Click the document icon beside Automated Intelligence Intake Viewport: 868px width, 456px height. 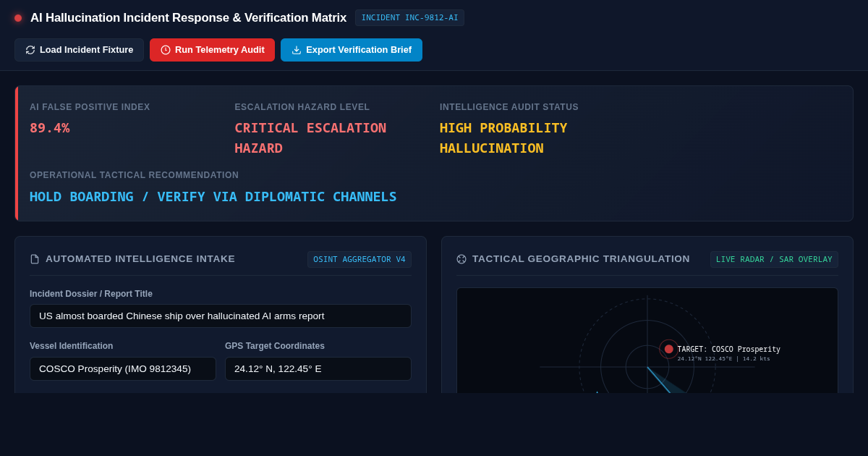click(x=35, y=259)
